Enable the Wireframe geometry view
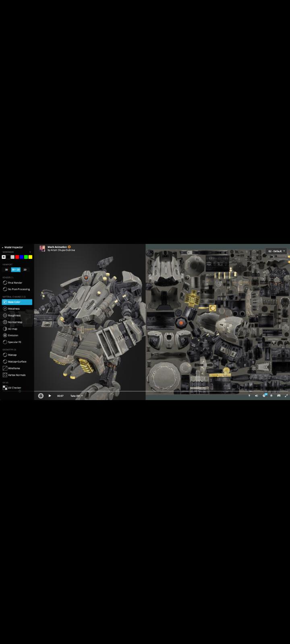 pyautogui.click(x=14, y=368)
